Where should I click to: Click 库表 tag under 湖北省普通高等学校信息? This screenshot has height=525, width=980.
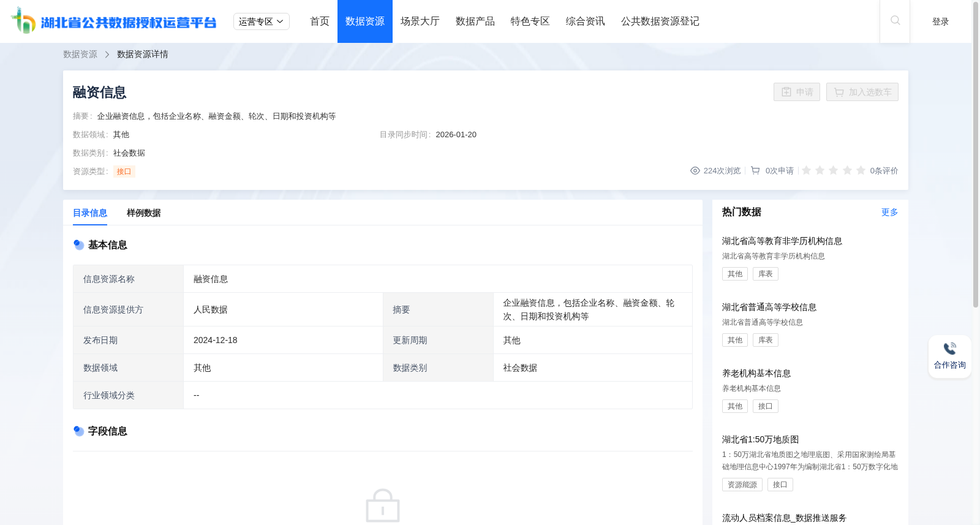point(766,340)
